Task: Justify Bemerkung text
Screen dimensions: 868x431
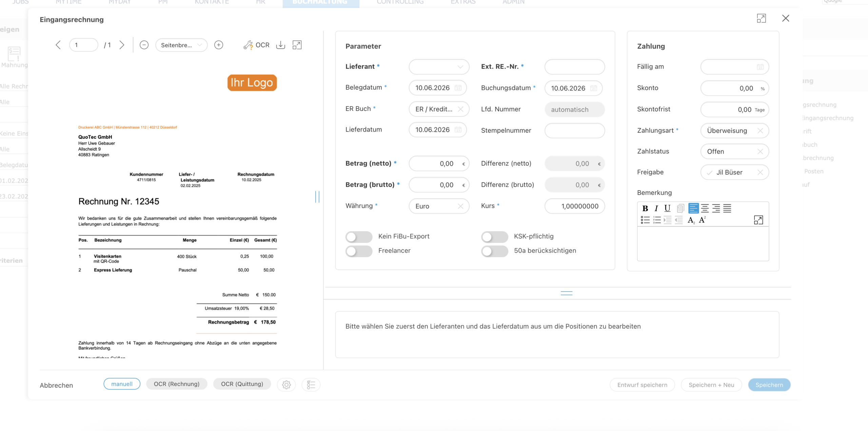Action: (x=727, y=208)
